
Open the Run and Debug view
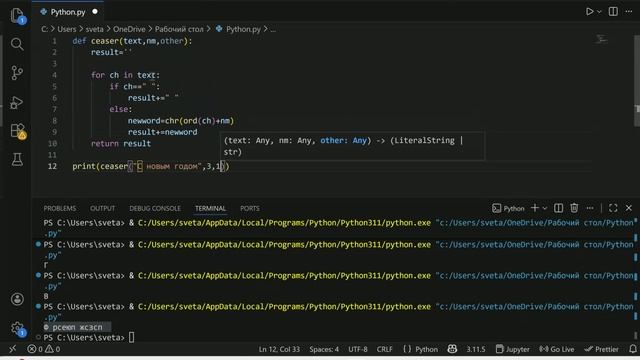(x=17, y=102)
